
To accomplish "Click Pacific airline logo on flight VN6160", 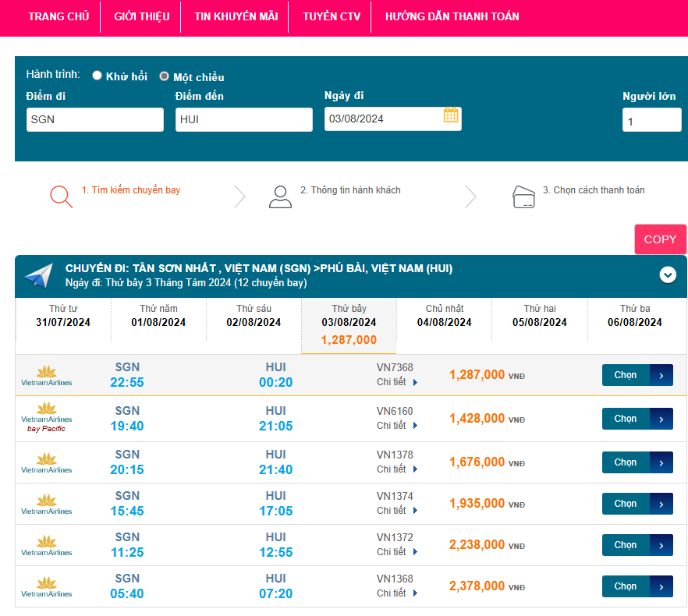I will (x=46, y=418).
